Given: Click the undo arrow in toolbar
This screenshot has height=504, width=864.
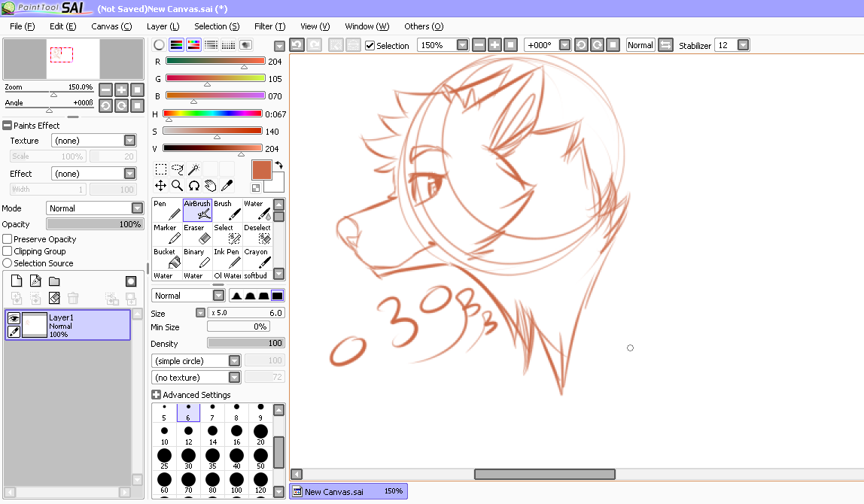Looking at the screenshot, I should click(297, 45).
